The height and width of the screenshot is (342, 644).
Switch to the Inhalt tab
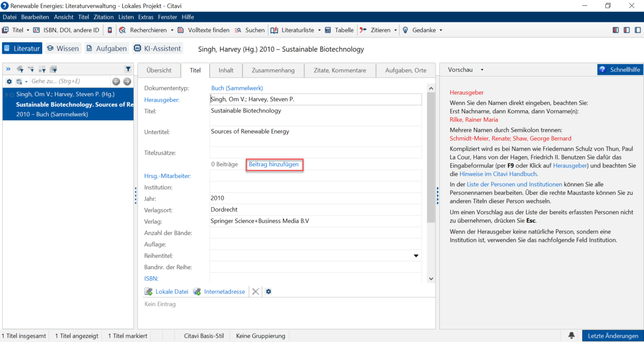pyautogui.click(x=226, y=70)
